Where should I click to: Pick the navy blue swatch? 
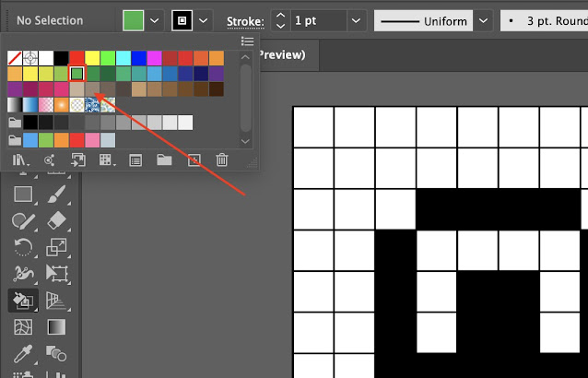(201, 74)
